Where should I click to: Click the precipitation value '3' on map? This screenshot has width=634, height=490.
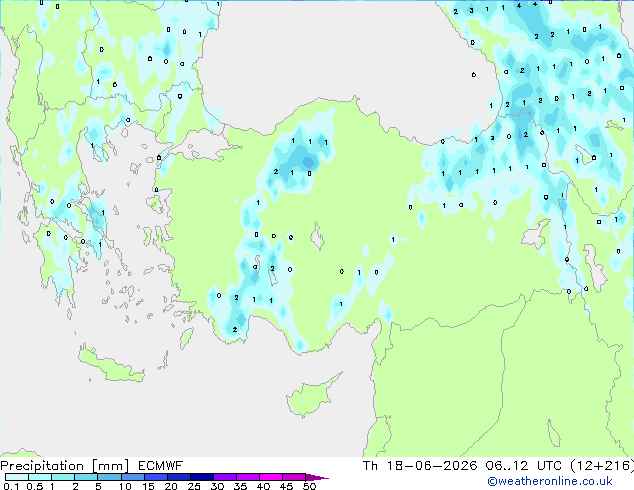click(x=471, y=11)
